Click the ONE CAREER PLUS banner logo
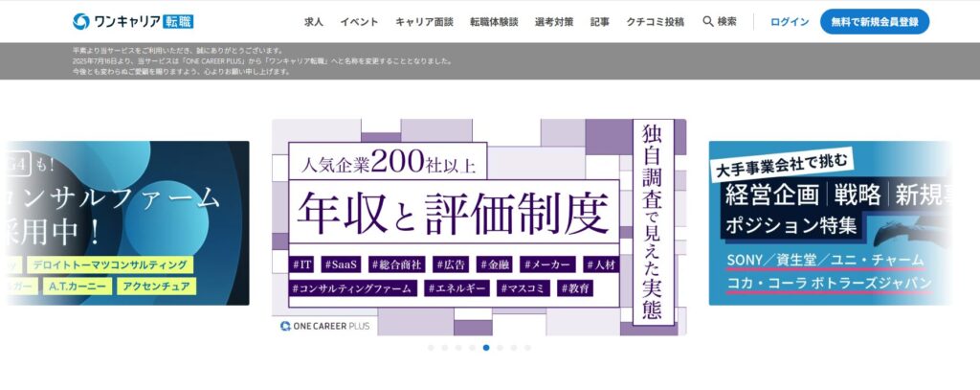This screenshot has width=980, height=390. point(325,326)
